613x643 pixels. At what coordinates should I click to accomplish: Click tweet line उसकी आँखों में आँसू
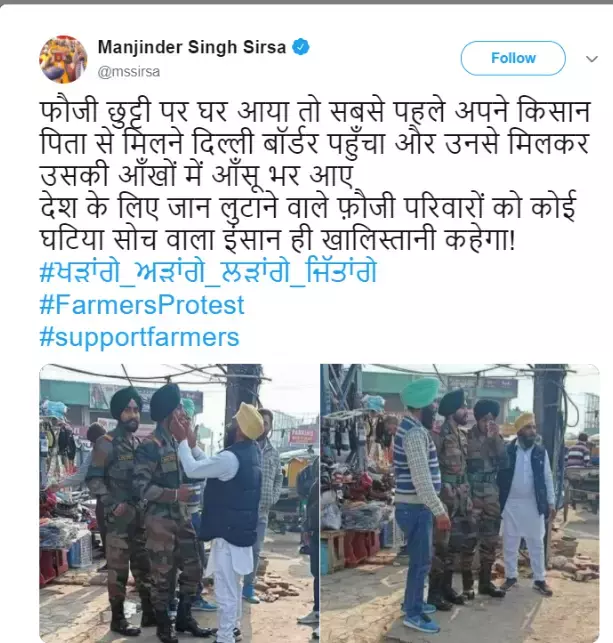196,175
